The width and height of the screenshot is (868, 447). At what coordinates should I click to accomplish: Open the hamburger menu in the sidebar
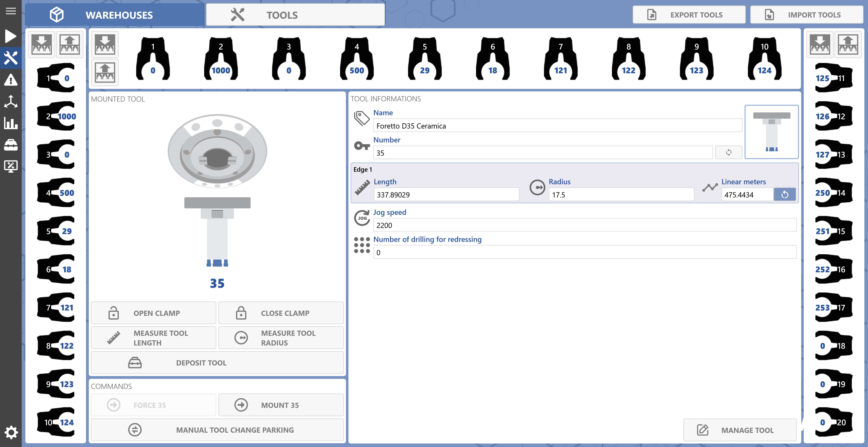(x=11, y=11)
